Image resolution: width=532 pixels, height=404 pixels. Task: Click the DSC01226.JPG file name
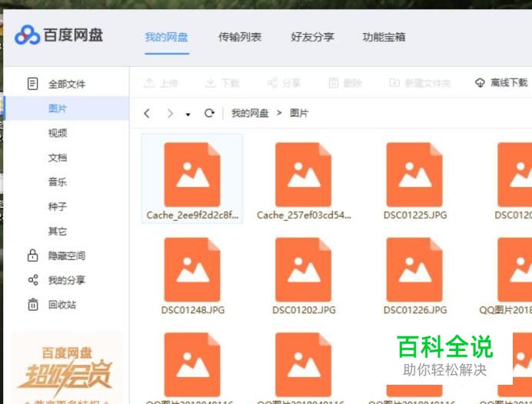click(415, 310)
